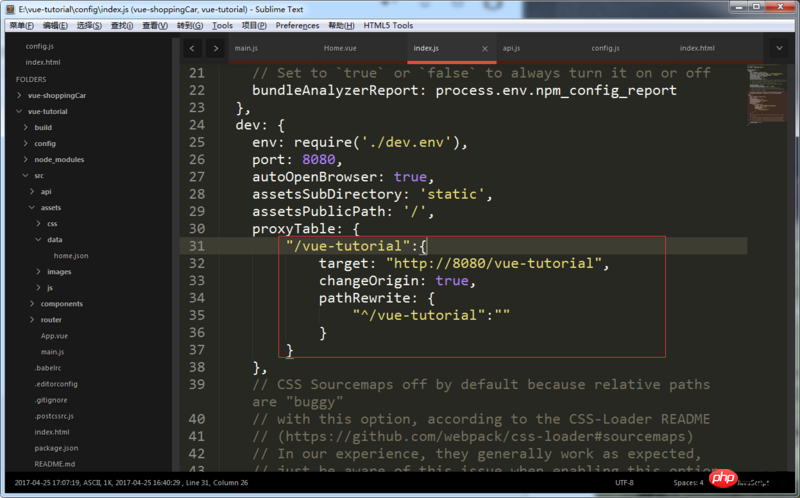Open App.vue in the sidebar

(54, 336)
